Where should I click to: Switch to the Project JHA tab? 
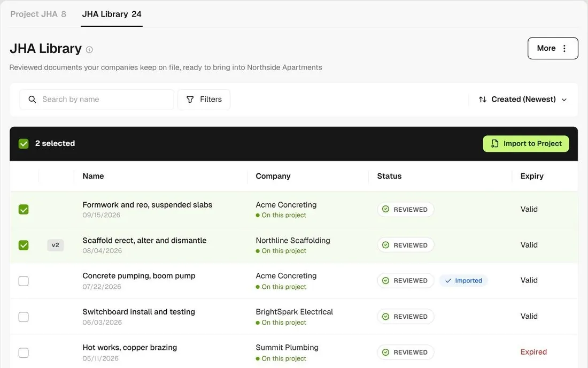[38, 14]
